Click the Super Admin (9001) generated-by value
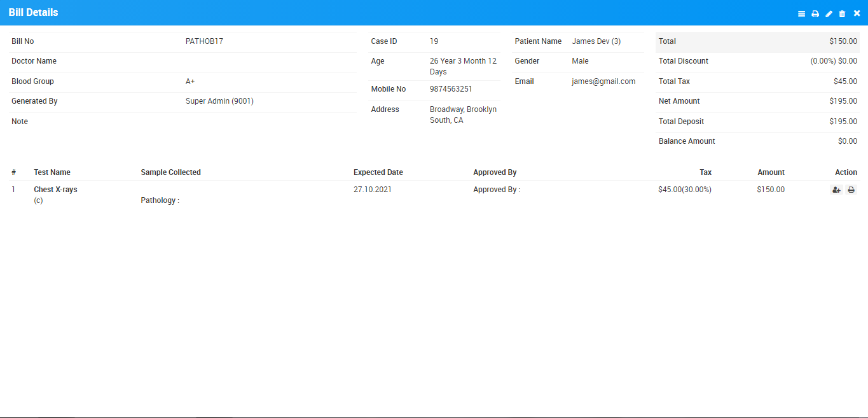Image resolution: width=868 pixels, height=418 pixels. tap(219, 101)
